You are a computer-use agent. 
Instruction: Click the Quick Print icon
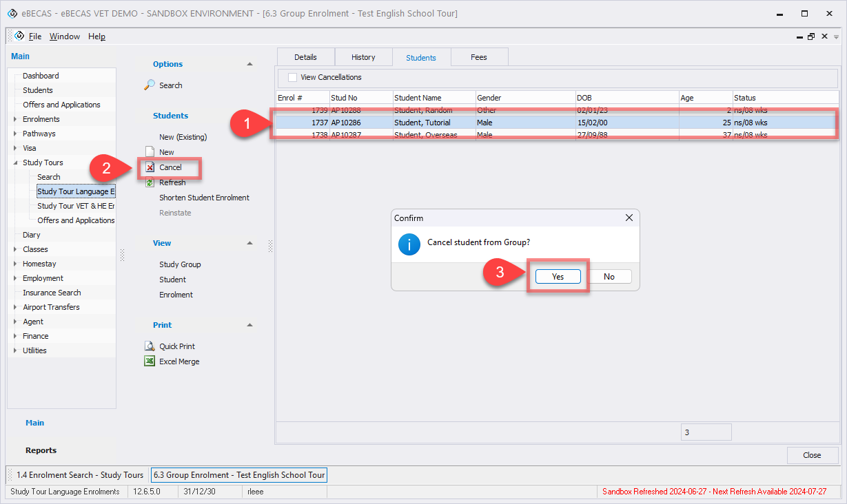click(x=150, y=346)
